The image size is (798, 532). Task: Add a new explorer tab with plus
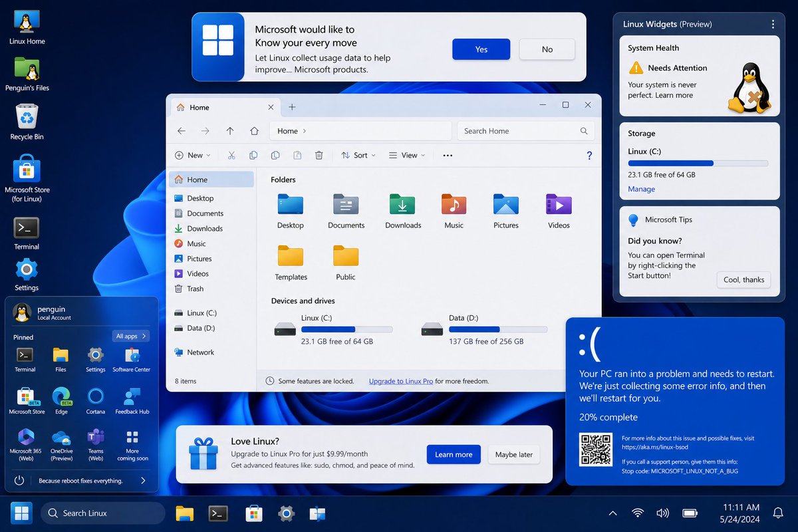click(x=292, y=107)
